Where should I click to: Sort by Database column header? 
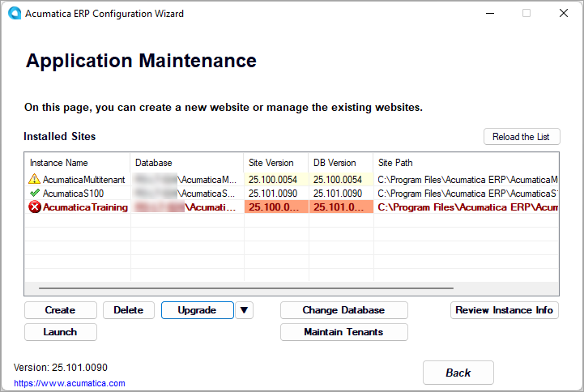pos(186,163)
